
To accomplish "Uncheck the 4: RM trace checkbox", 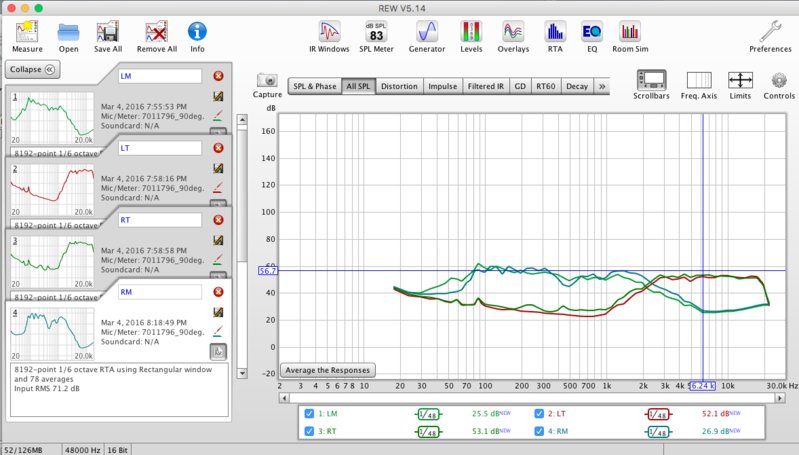I will 539,431.
